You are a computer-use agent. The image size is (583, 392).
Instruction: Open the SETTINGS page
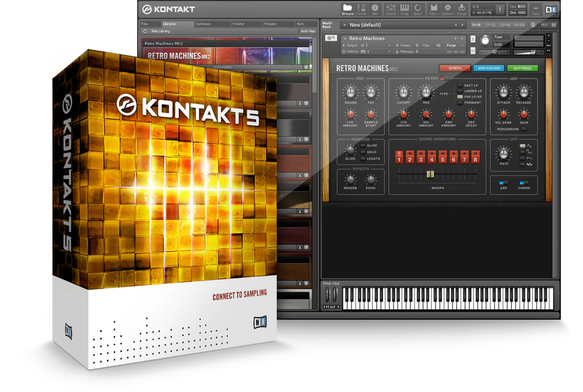point(522,68)
